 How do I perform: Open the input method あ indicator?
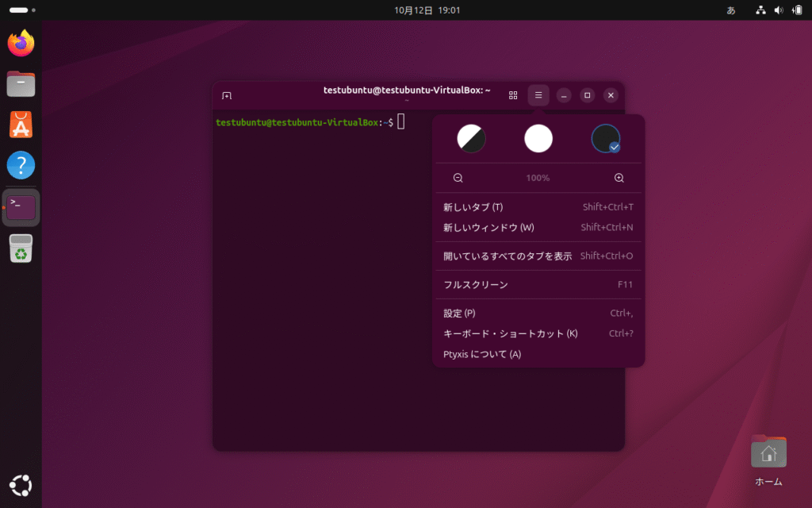730,10
